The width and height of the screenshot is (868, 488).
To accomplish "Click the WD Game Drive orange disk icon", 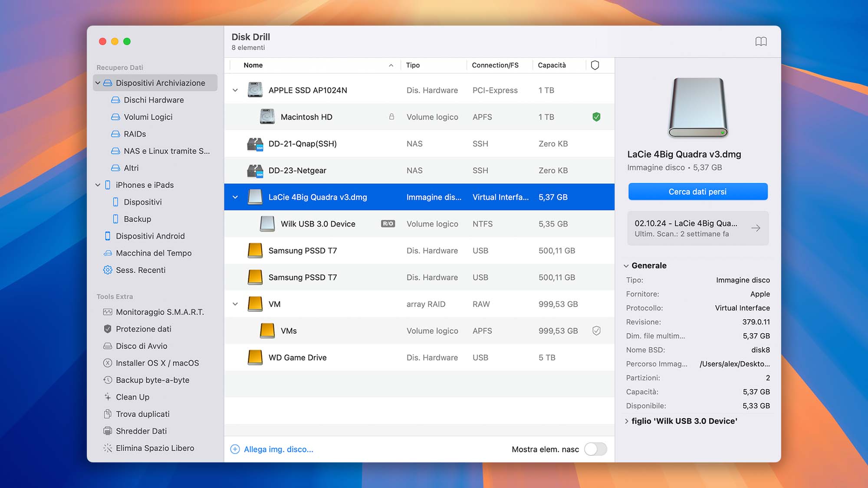I will pyautogui.click(x=255, y=357).
